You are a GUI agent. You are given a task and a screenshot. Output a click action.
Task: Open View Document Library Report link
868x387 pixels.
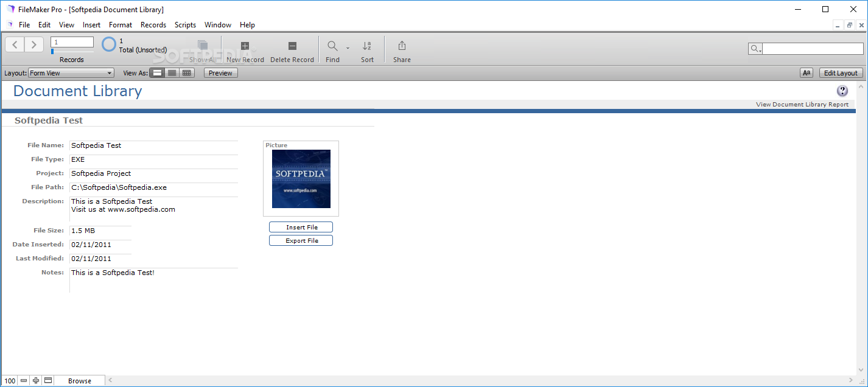802,104
